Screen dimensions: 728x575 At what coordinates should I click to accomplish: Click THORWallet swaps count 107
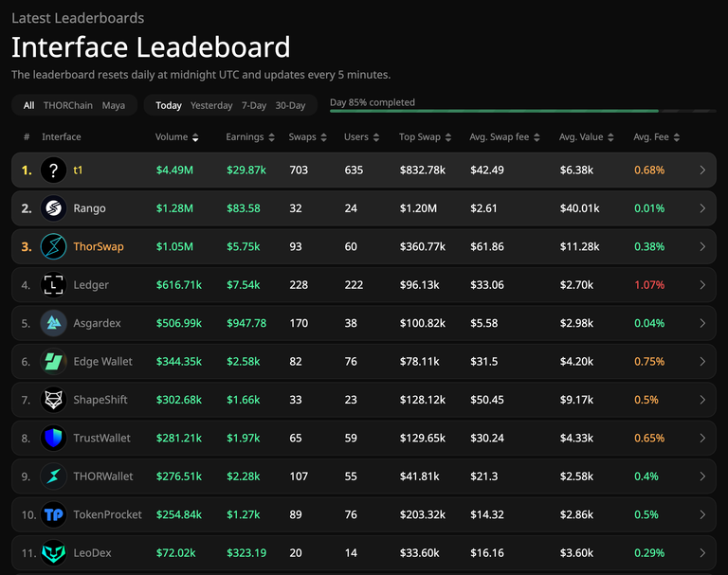pyautogui.click(x=299, y=476)
